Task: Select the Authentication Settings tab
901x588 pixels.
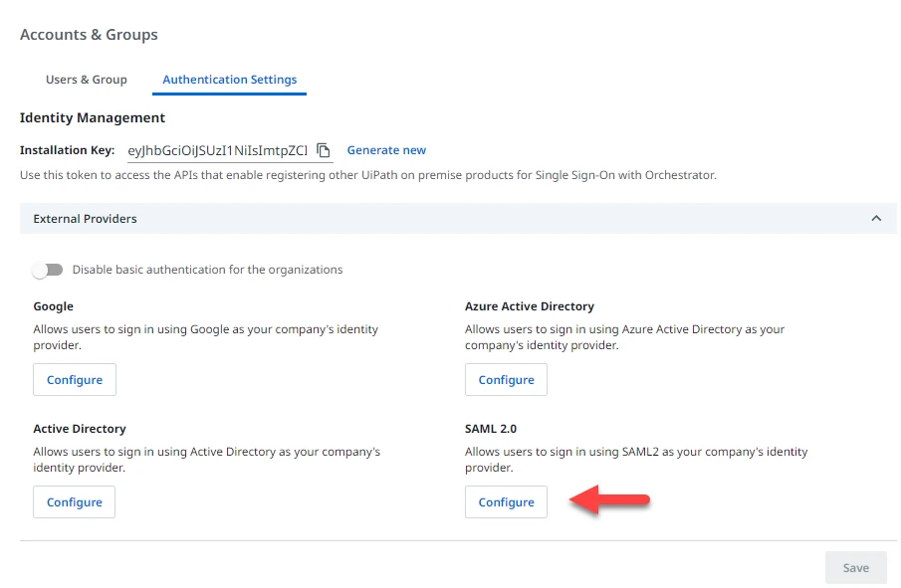Action: (229, 80)
